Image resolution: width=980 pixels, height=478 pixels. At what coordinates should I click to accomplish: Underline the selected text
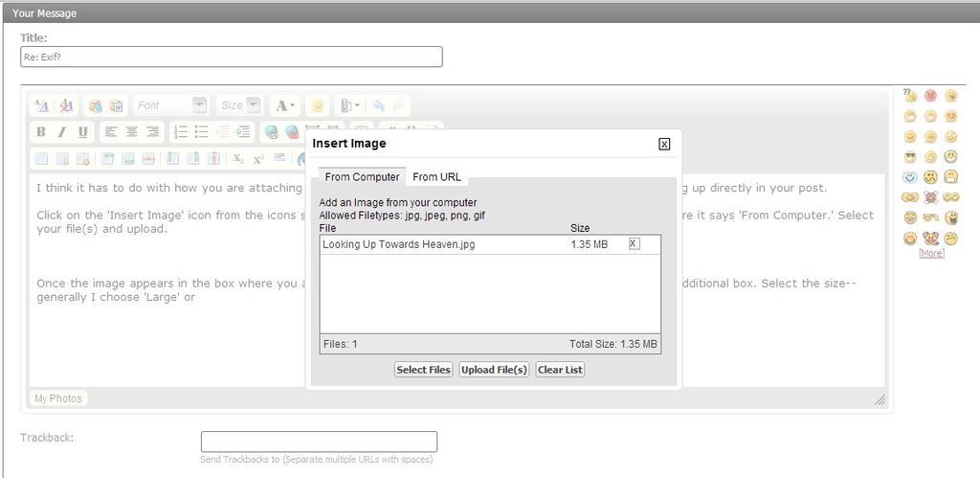83,132
